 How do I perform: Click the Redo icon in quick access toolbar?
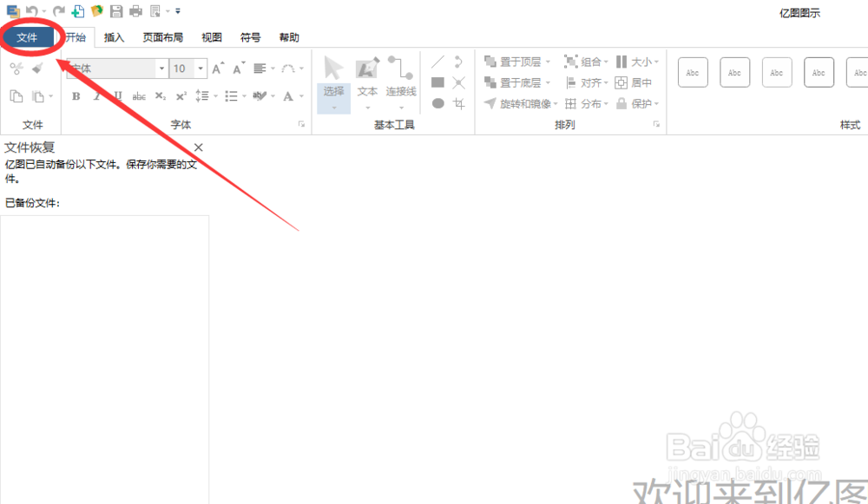[59, 10]
